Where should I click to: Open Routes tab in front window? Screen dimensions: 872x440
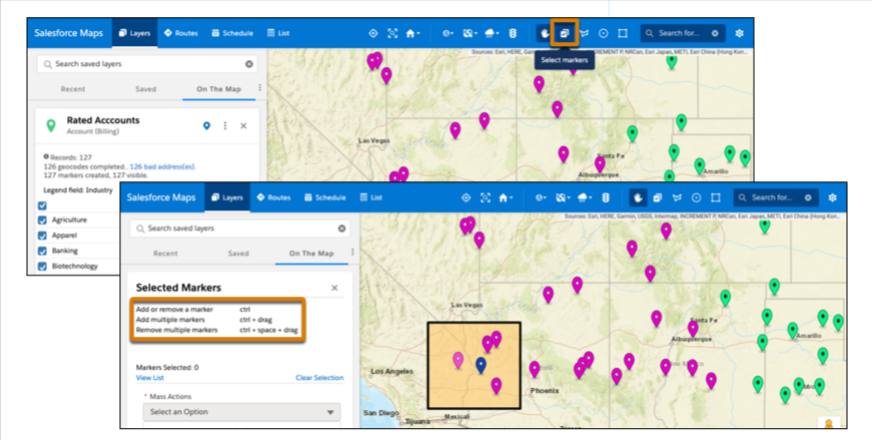(x=274, y=197)
